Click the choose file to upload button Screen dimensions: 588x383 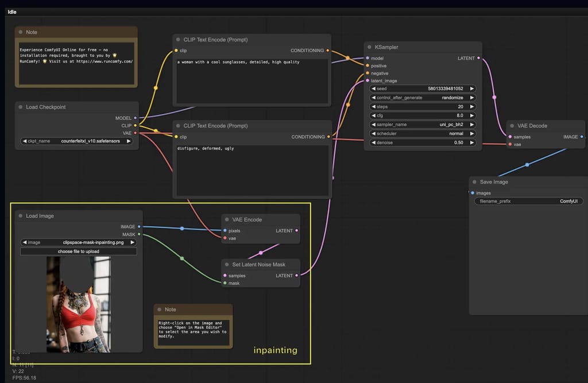tap(78, 251)
